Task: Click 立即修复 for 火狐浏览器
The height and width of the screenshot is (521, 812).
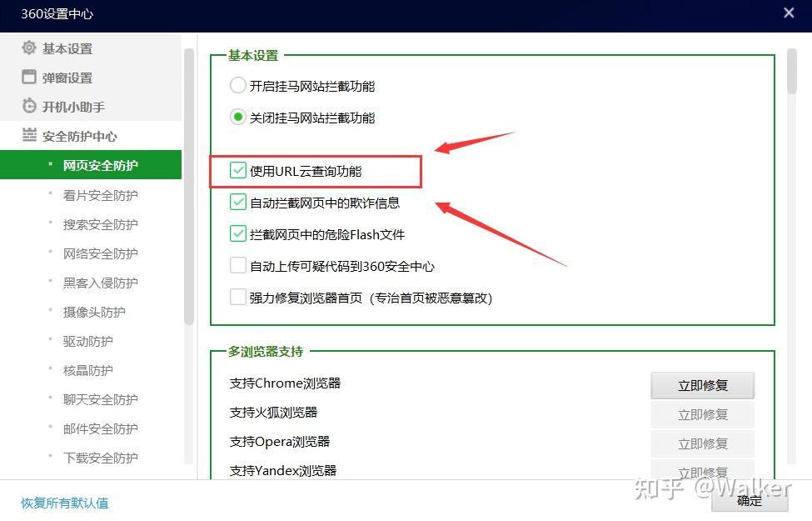Action: [702, 414]
